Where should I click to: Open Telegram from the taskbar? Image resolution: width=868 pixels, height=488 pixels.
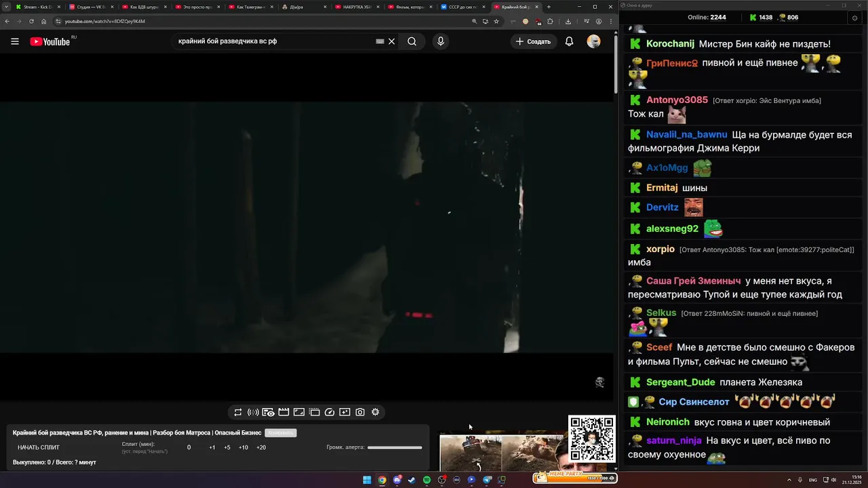487,480
